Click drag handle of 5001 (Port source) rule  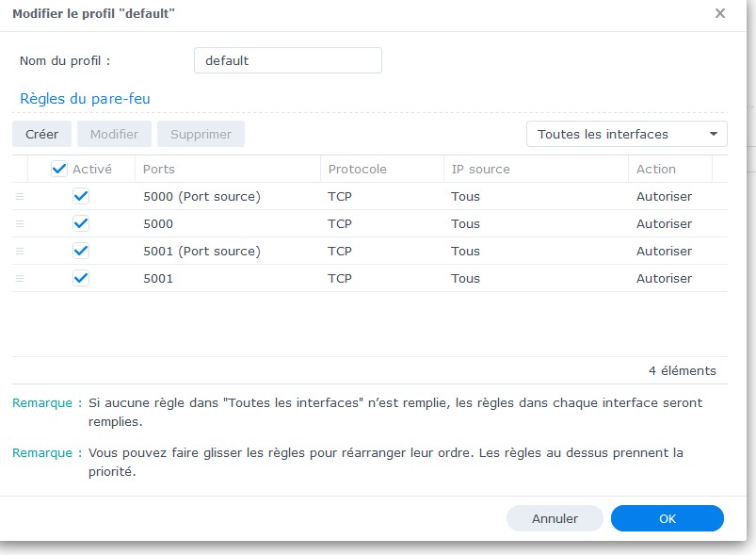(x=20, y=252)
